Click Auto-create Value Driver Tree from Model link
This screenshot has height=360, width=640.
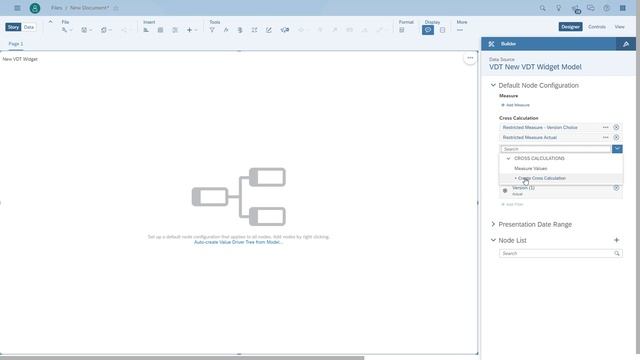point(238,242)
